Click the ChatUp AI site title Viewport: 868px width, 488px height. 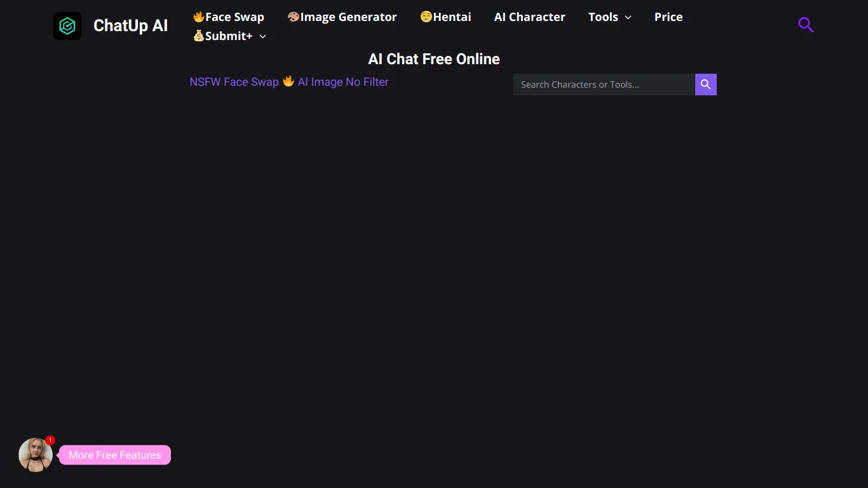pos(131,25)
